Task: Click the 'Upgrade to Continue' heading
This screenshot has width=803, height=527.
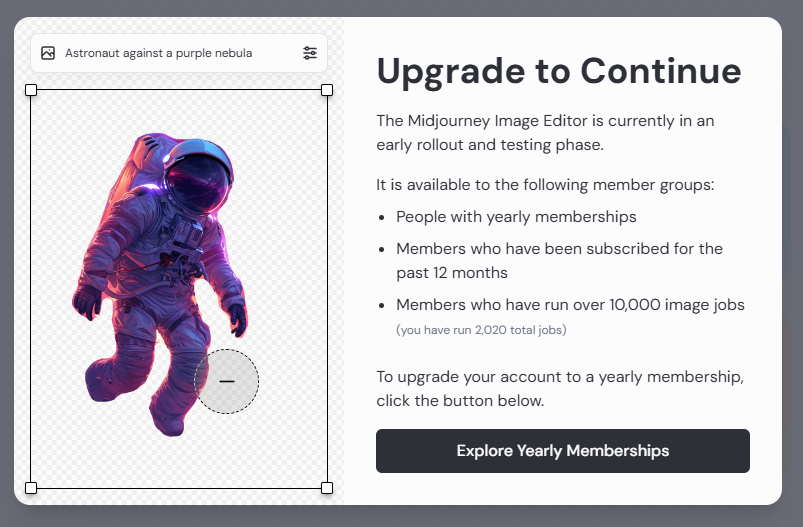Action: coord(559,72)
